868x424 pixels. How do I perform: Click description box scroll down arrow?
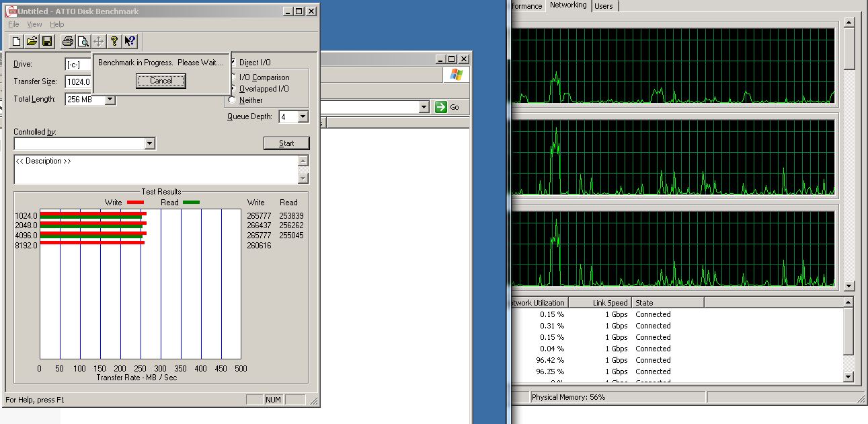coord(303,178)
